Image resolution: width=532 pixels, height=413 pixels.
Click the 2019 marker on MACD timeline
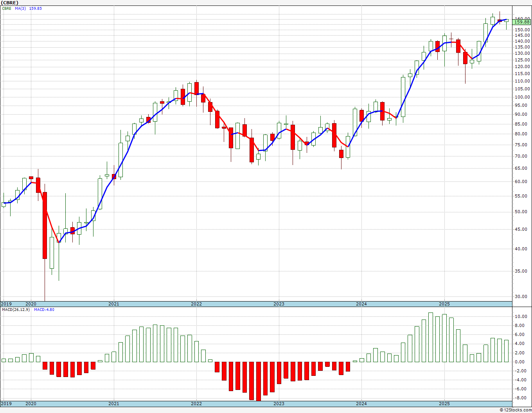tap(6, 404)
